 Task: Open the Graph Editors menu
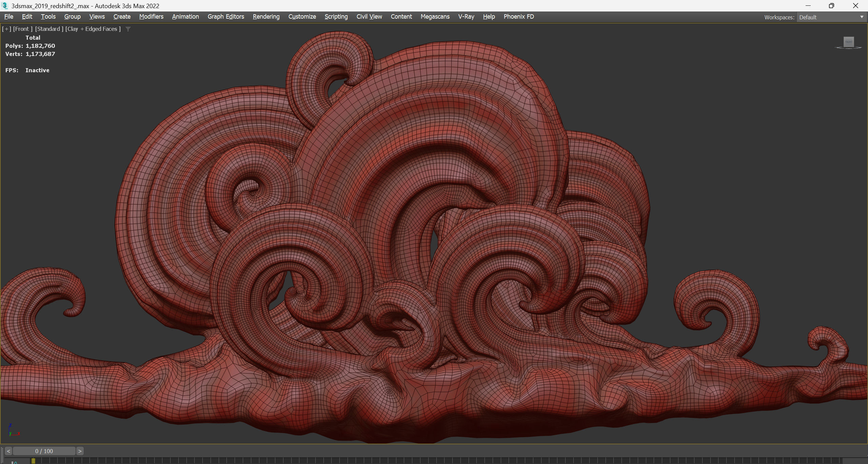(226, 17)
